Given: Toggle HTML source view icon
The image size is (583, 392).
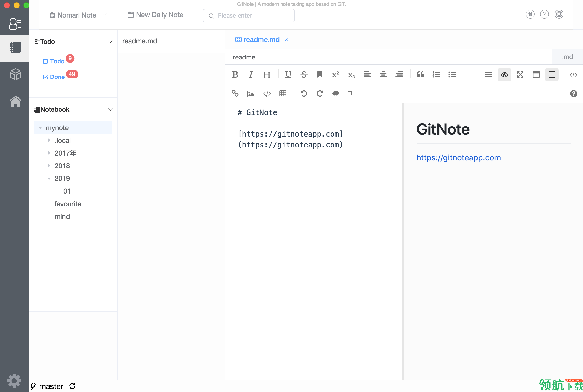Looking at the screenshot, I should (573, 75).
